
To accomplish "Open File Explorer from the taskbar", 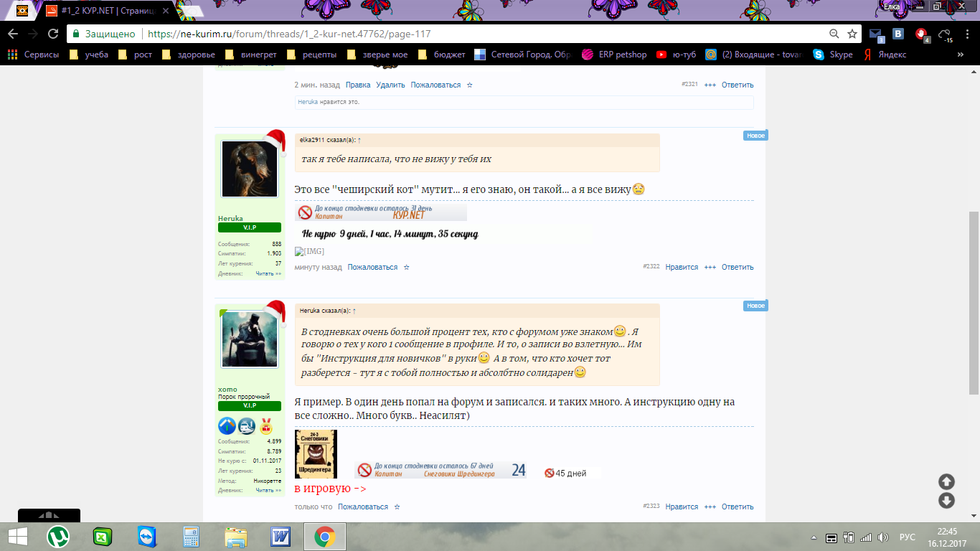I will pyautogui.click(x=236, y=537).
